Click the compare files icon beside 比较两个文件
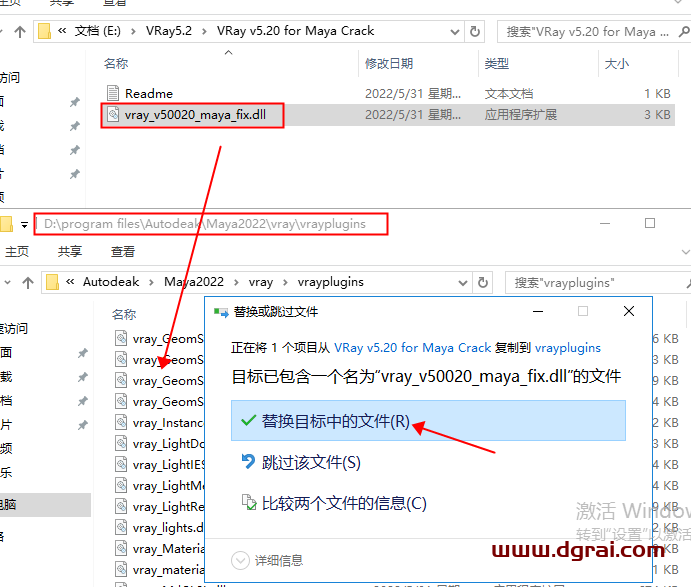Screen dimensions: 691x587 click(249, 502)
